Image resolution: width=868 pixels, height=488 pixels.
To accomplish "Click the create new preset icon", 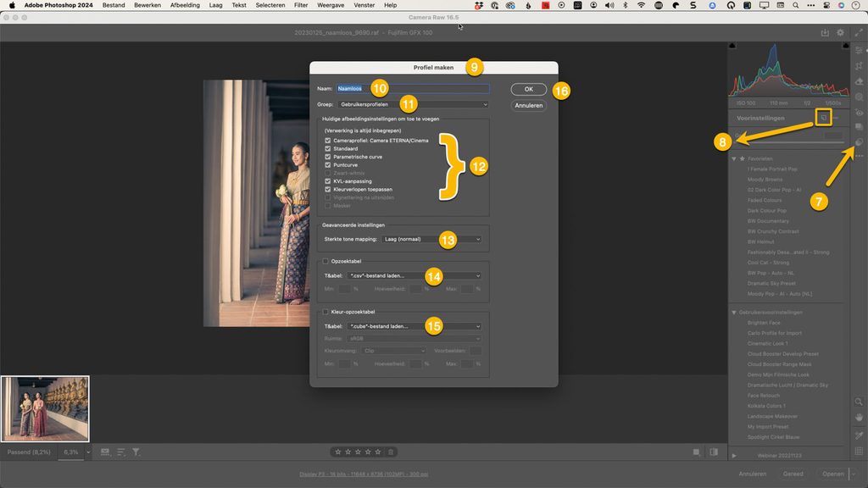I will click(x=823, y=117).
